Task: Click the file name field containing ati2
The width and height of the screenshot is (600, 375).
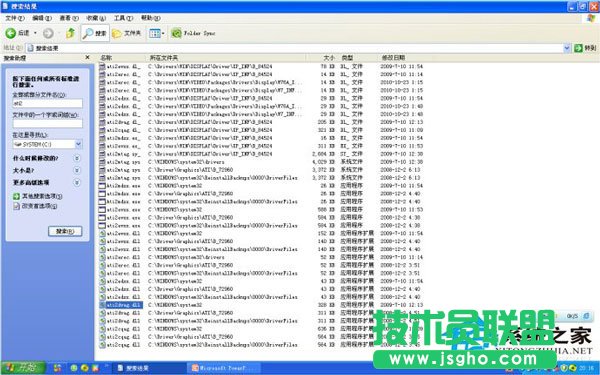Action: click(47, 103)
